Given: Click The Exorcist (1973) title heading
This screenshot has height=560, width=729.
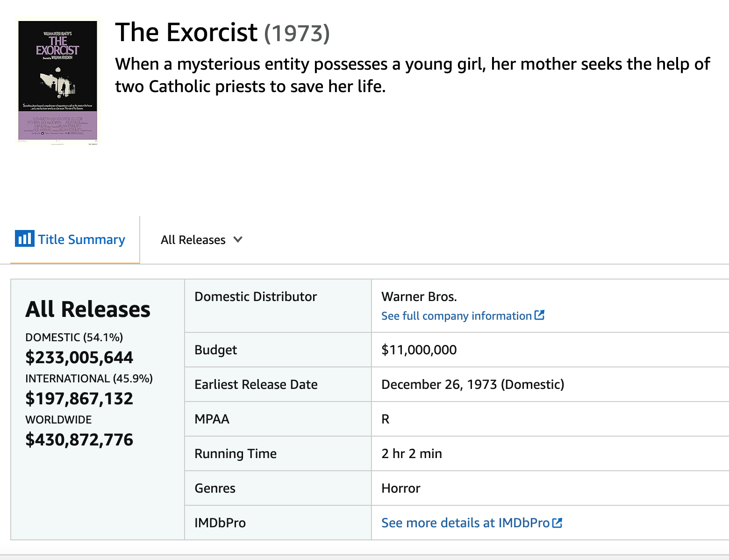Looking at the screenshot, I should 222,33.
